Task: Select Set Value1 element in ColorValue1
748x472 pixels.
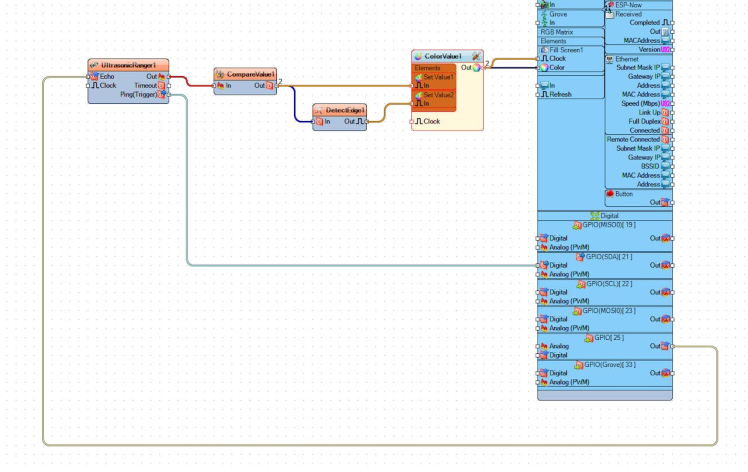Action: pos(437,77)
